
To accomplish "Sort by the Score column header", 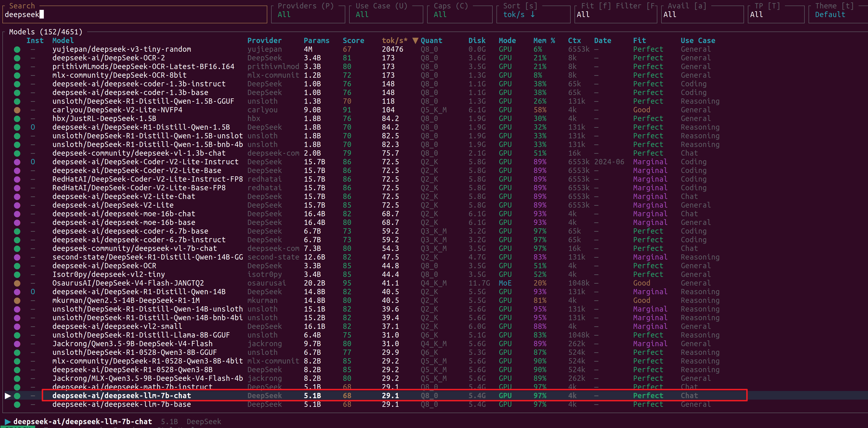I will pos(353,40).
